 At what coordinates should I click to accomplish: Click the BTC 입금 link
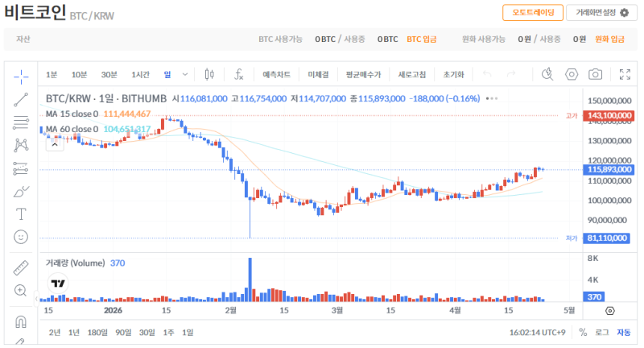point(421,39)
